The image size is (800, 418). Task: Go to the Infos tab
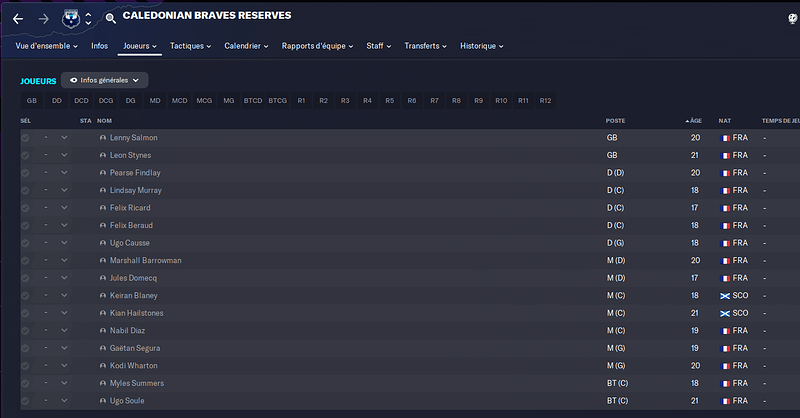pyautogui.click(x=99, y=46)
